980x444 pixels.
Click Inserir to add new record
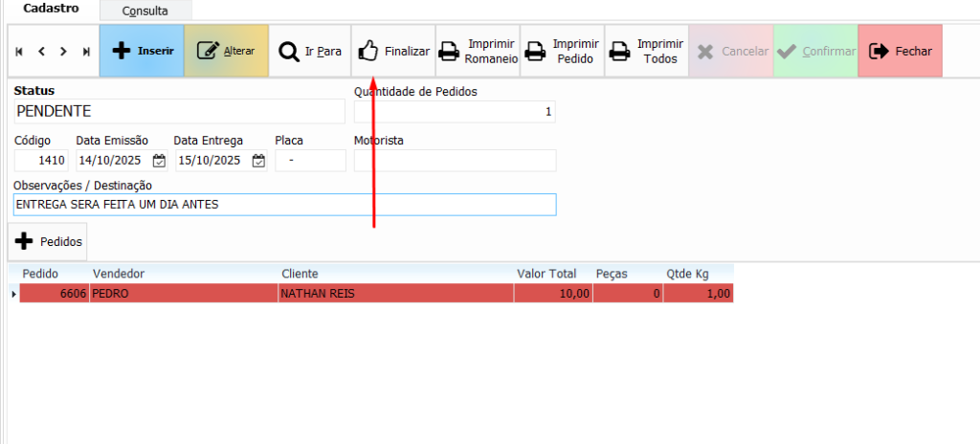point(141,52)
